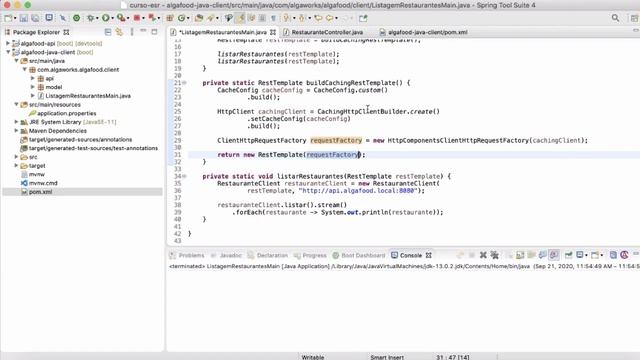640x360 pixels.
Task: Toggle Block Selection Mode icon
Action: (x=262, y=18)
